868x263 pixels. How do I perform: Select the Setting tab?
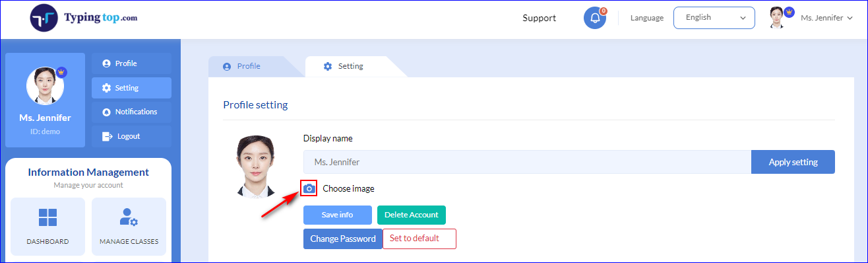click(x=351, y=67)
